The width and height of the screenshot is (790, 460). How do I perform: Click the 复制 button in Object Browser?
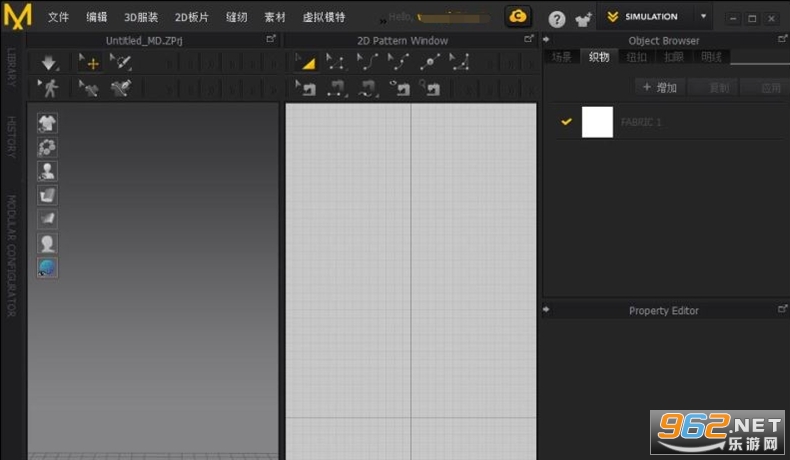tap(715, 88)
